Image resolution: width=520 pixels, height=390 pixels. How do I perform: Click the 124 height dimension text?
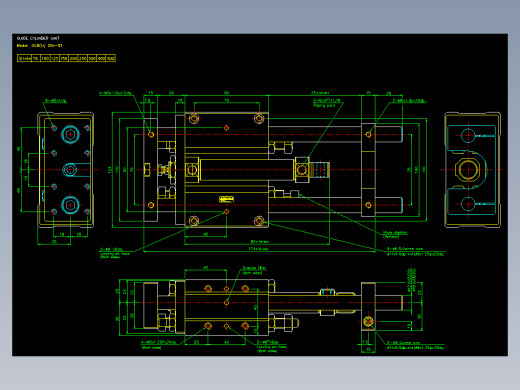click(110, 170)
